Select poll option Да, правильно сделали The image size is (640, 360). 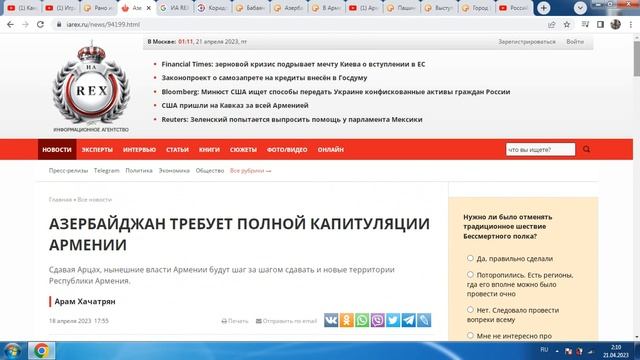pos(470,258)
